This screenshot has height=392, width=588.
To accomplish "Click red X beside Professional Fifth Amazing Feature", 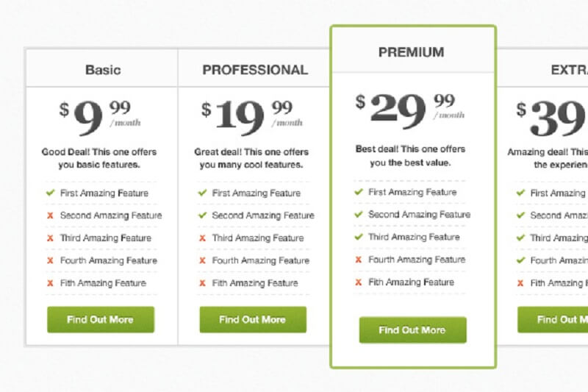I will (202, 283).
